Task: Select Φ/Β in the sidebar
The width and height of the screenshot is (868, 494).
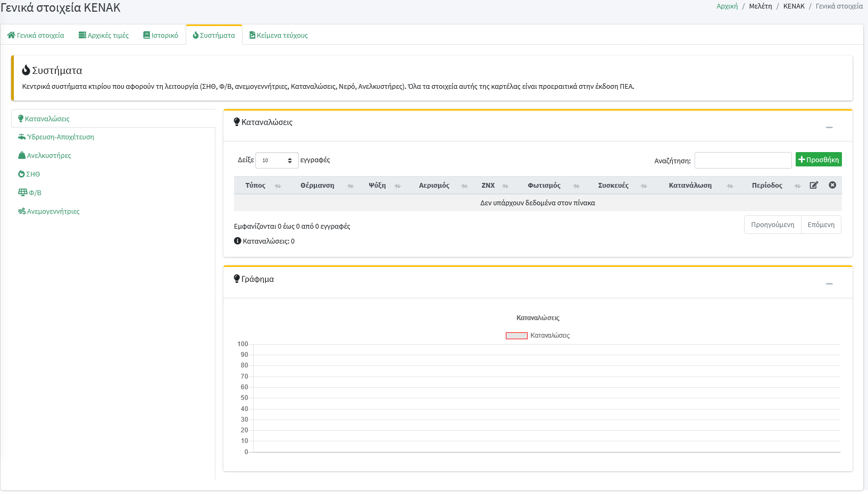Action: (35, 193)
